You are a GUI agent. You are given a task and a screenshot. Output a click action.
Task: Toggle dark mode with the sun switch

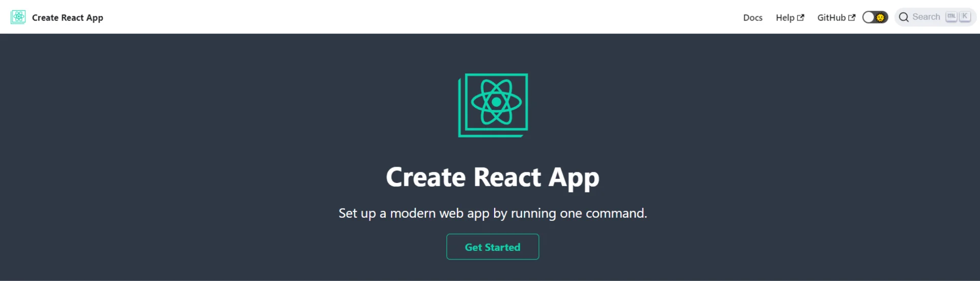tap(875, 17)
